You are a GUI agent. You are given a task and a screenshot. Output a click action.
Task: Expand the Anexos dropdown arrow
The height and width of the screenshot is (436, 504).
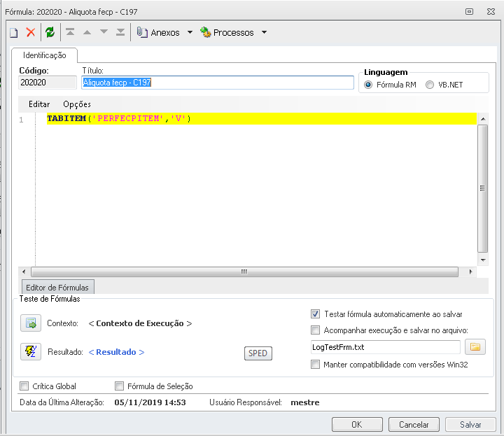click(x=190, y=32)
